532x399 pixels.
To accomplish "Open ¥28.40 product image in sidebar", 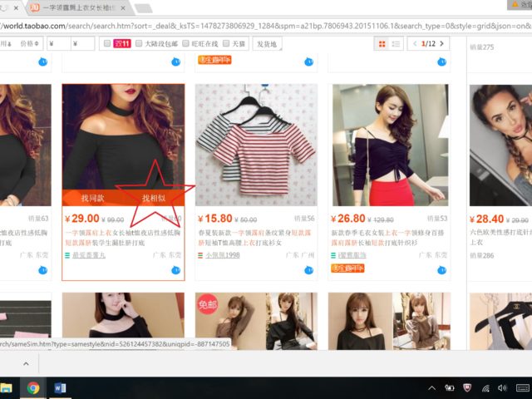I will 500,145.
